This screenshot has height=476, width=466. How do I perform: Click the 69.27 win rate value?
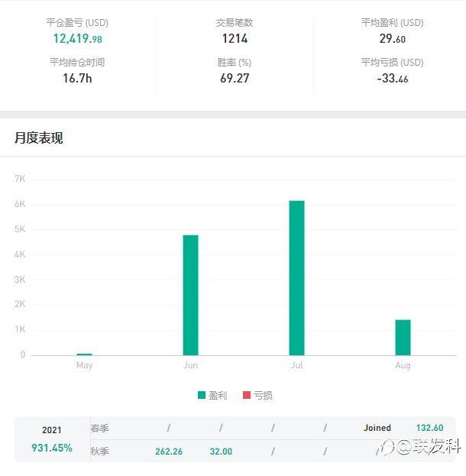click(235, 79)
